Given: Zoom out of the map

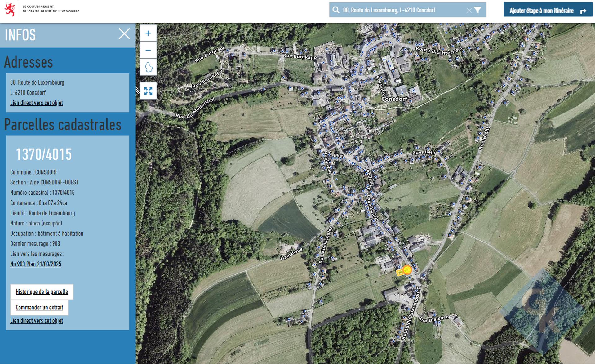Looking at the screenshot, I should click(148, 50).
